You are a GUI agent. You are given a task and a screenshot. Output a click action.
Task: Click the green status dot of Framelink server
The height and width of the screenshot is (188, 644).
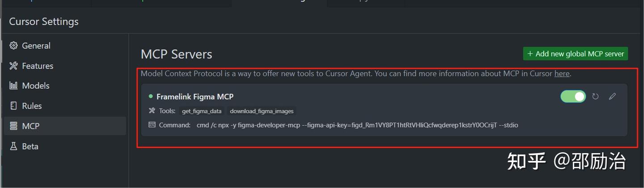point(151,96)
